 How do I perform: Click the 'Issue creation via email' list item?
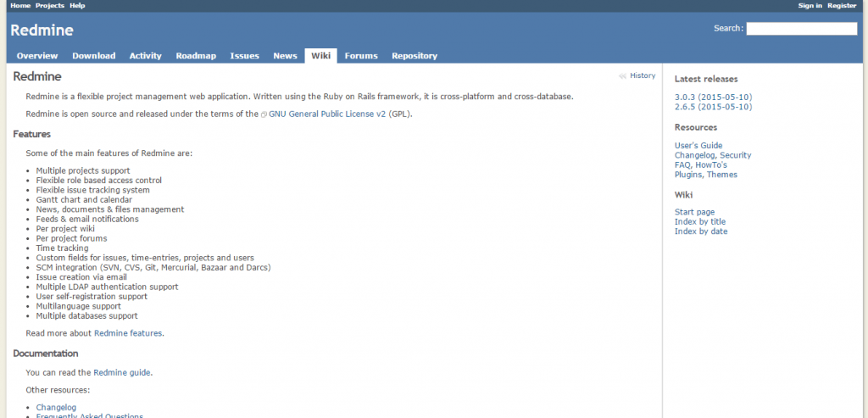point(81,276)
